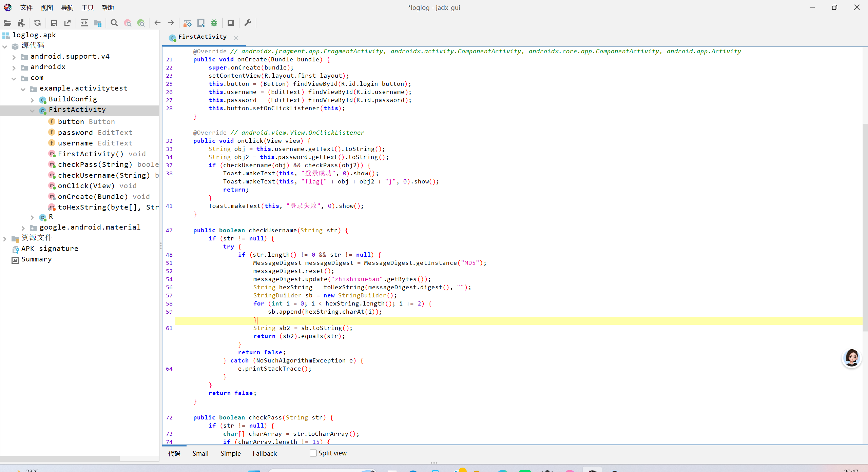Open the green class search icon
This screenshot has height=472, width=868.
[141, 23]
